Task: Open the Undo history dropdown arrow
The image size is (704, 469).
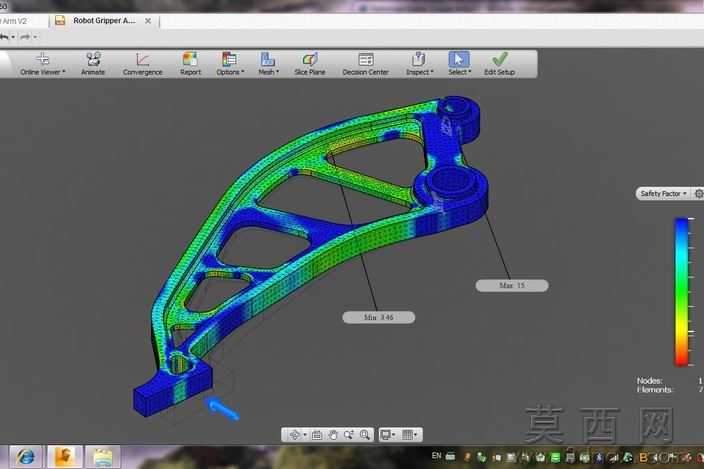Action: pos(13,37)
